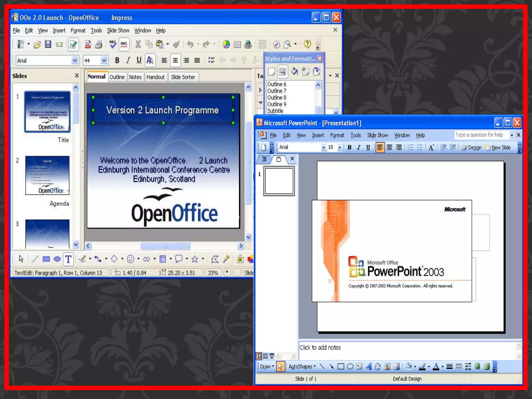Toggle Underline in the Impress formatting toolbar

(x=139, y=60)
